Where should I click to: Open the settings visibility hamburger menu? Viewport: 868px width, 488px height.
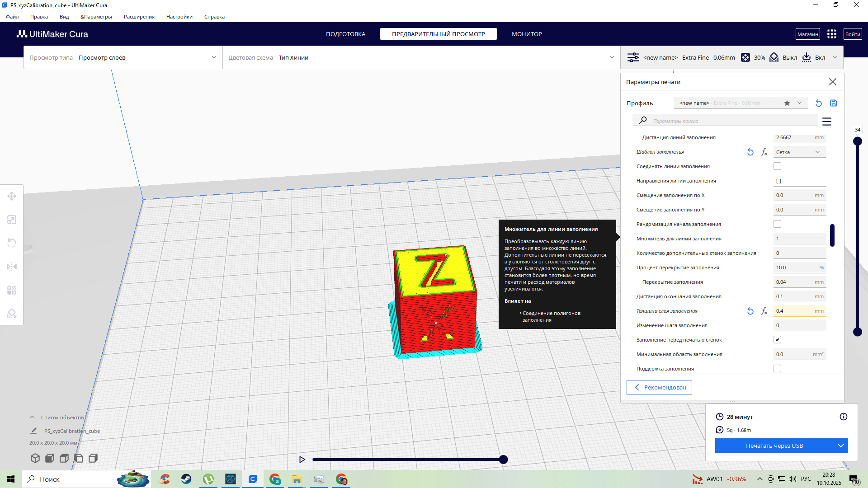tap(827, 122)
